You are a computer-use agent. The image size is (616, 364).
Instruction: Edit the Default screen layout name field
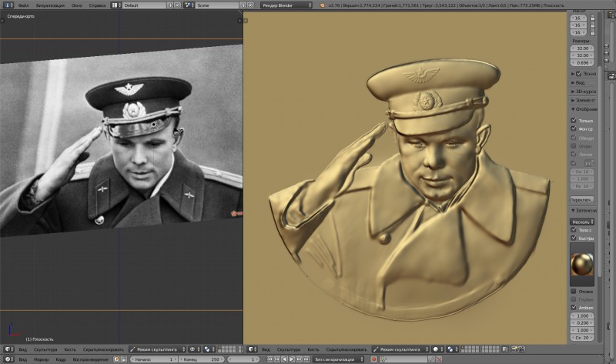point(144,5)
